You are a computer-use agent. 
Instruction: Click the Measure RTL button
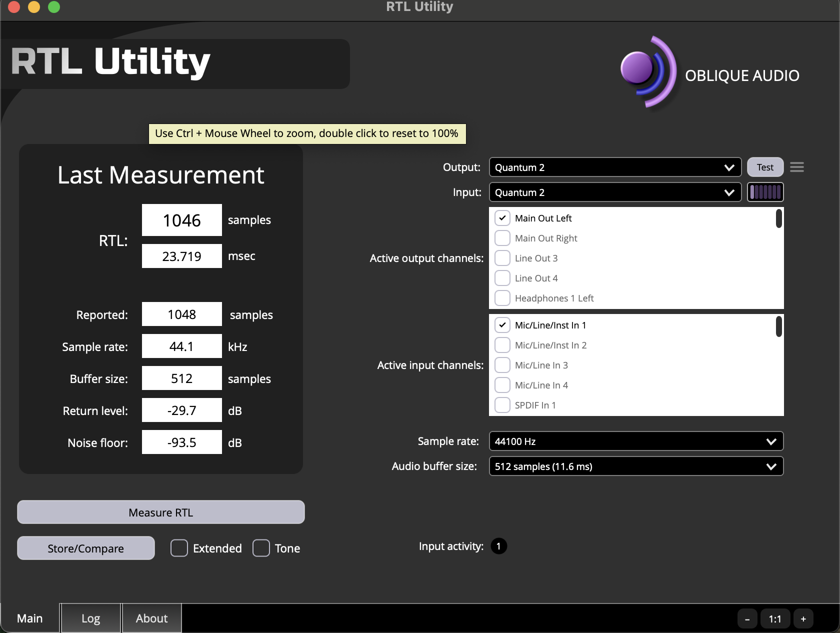161,512
